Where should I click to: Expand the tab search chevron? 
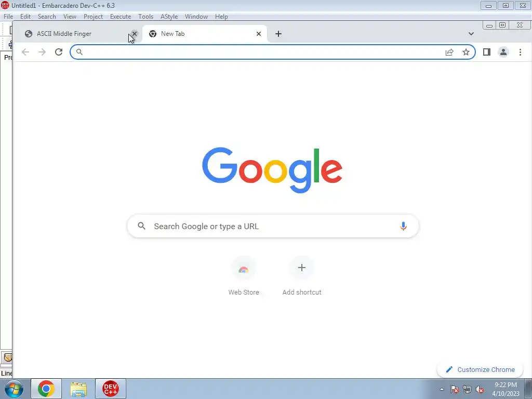tap(471, 34)
